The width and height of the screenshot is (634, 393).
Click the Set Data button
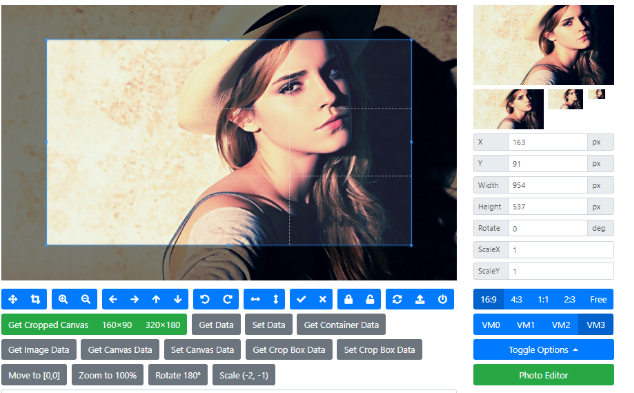click(x=269, y=325)
